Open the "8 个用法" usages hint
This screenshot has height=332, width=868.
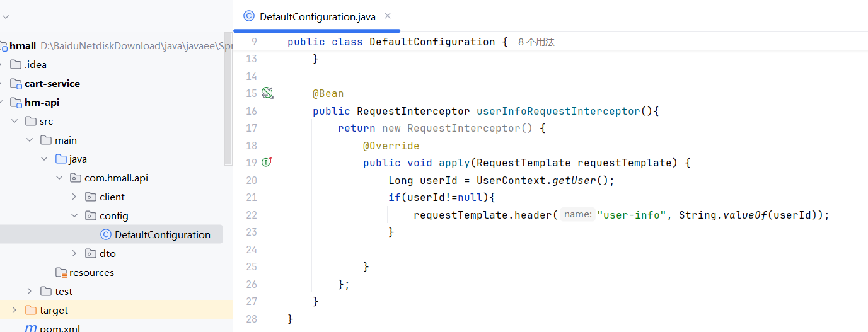[x=536, y=42]
